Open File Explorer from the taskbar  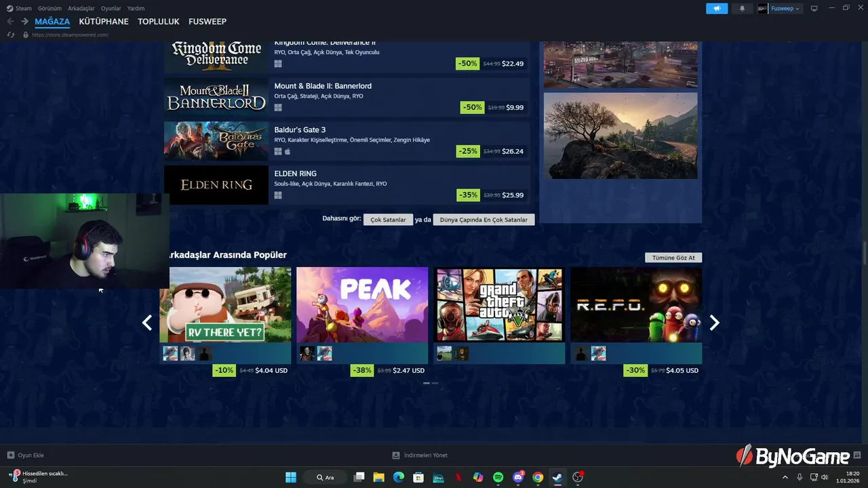click(379, 477)
